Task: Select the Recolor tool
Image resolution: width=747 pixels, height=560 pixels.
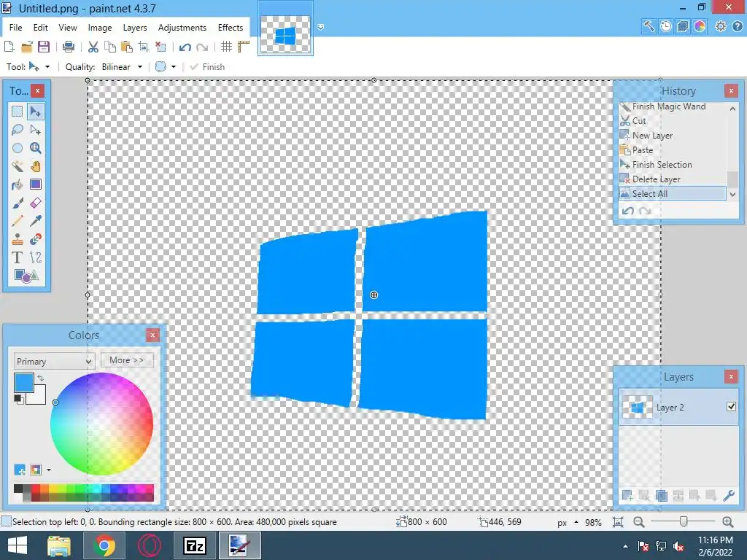Action: pos(35,239)
